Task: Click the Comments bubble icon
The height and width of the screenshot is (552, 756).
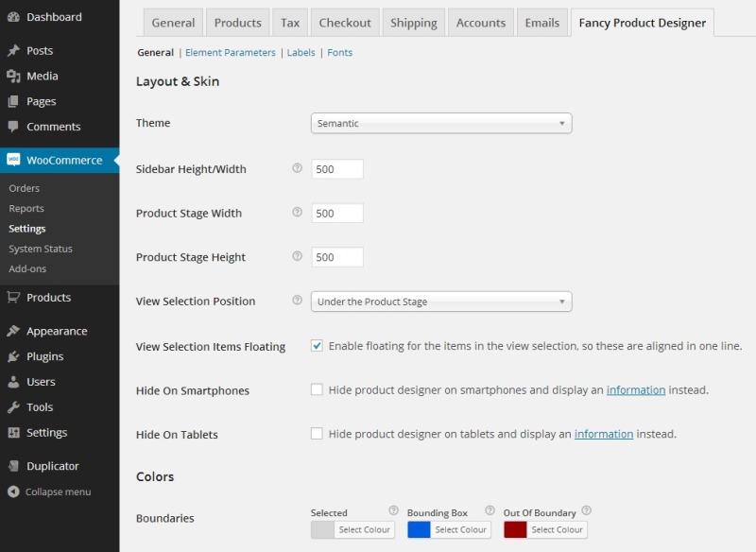Action: (13, 127)
